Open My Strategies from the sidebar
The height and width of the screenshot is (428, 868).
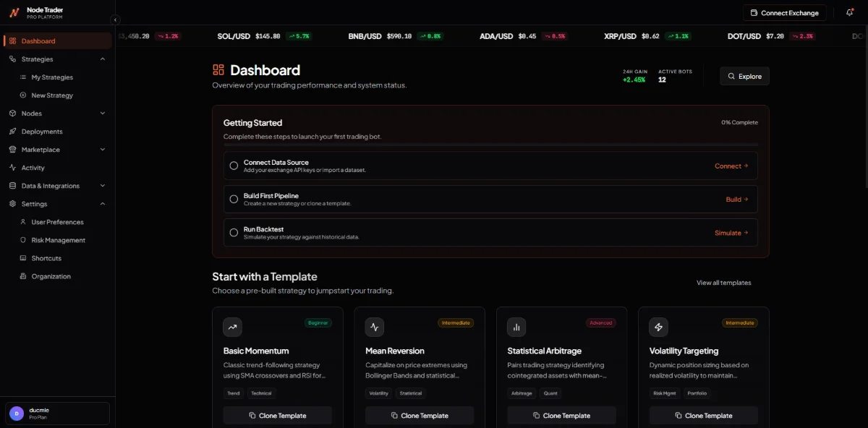pyautogui.click(x=51, y=77)
